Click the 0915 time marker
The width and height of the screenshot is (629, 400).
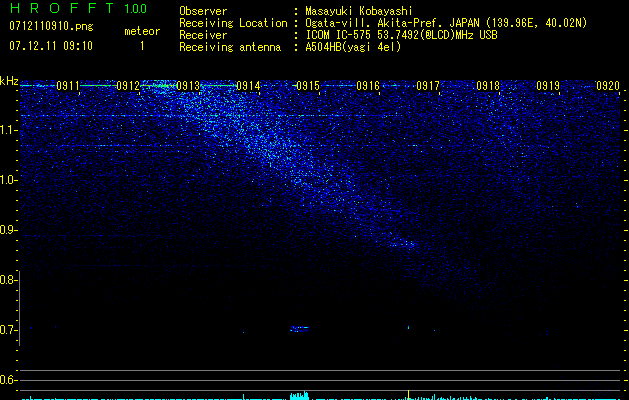(308, 86)
